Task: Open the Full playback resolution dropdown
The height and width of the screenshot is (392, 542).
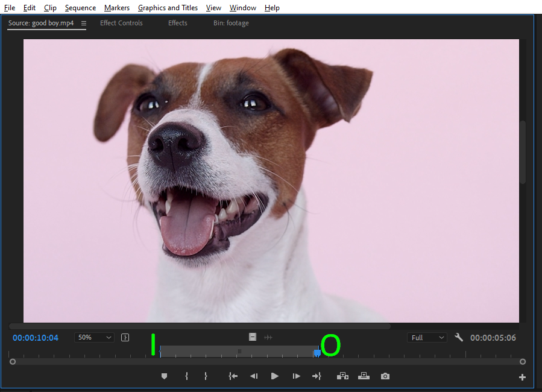Action: click(x=427, y=338)
